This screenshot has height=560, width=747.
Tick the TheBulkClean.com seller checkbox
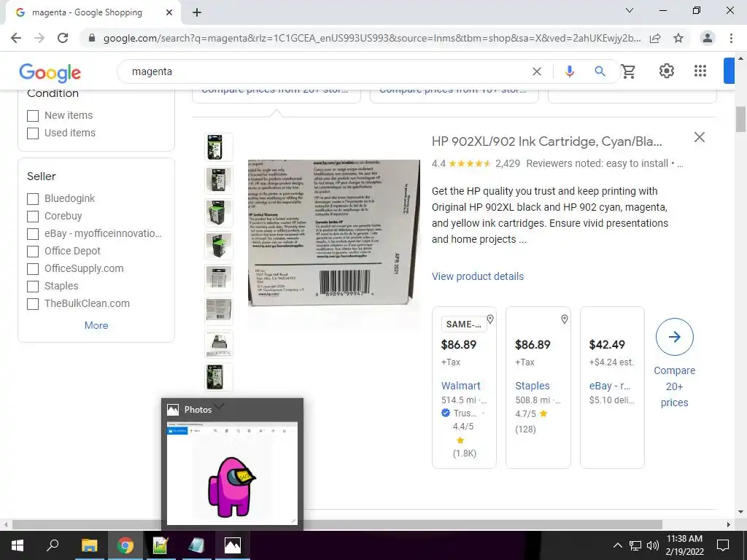point(33,304)
